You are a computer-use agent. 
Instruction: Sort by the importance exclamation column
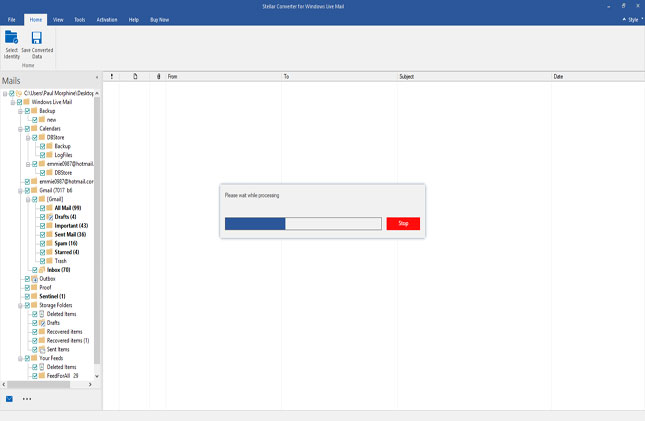click(x=111, y=77)
